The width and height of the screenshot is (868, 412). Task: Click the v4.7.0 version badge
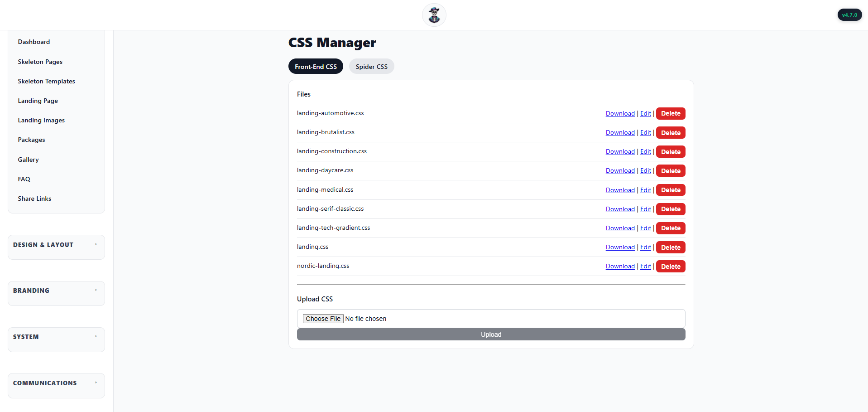pos(849,15)
